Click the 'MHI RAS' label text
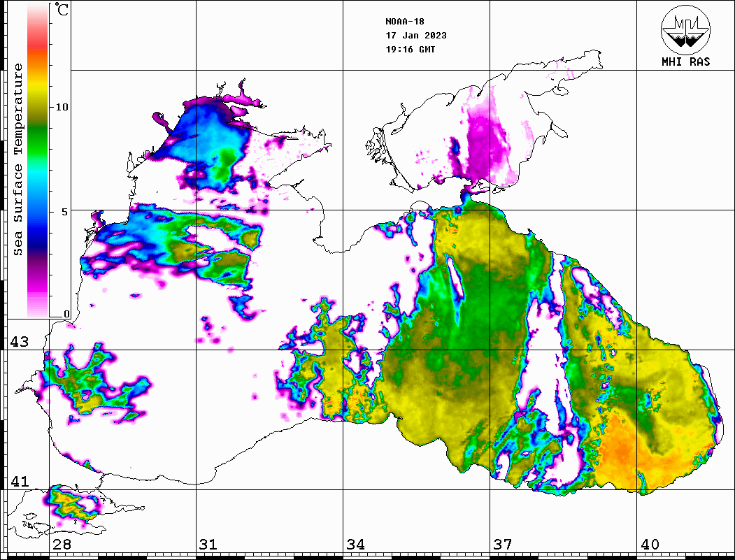The width and height of the screenshot is (735, 560). point(685,62)
